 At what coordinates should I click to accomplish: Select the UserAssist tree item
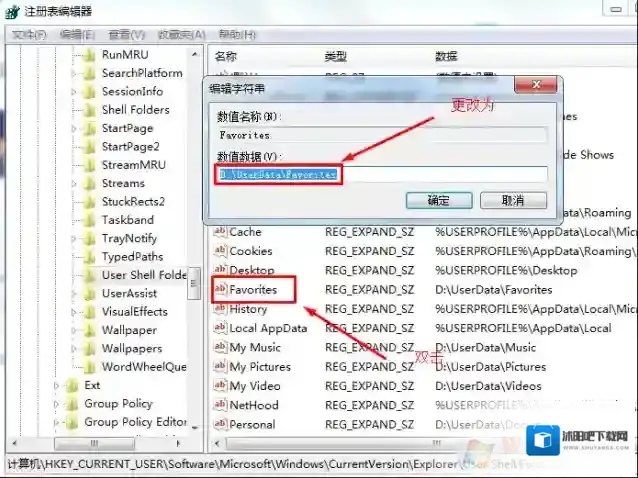tap(129, 293)
